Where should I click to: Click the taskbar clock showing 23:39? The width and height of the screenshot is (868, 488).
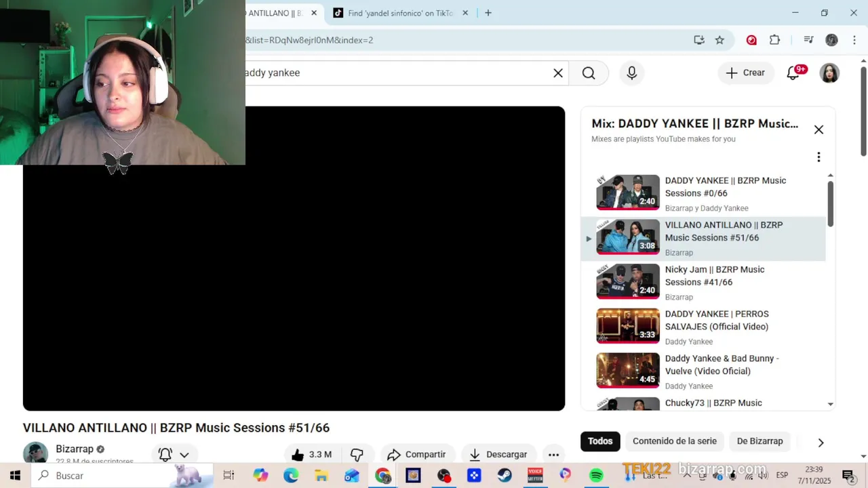[x=814, y=475]
